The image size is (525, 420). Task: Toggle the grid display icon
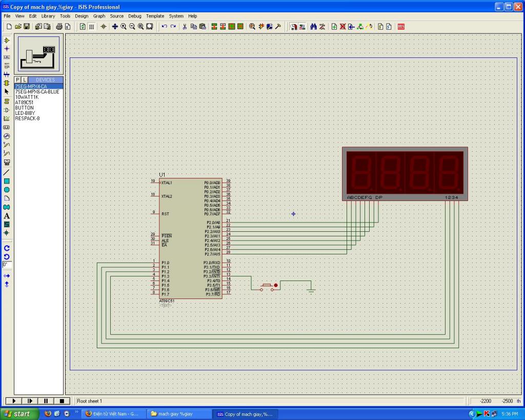click(91, 26)
